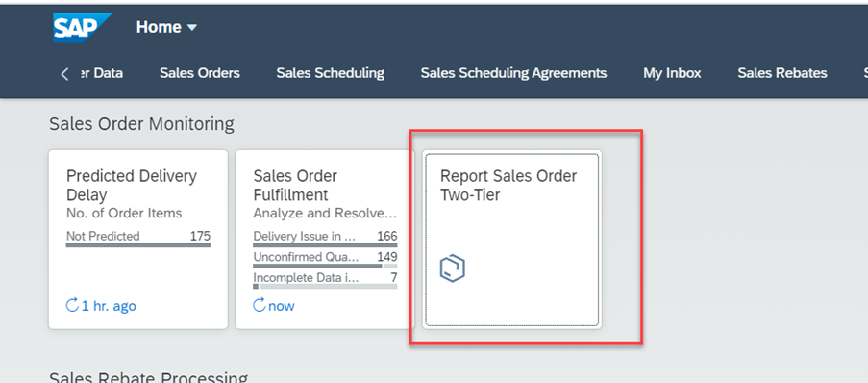Click Unconfirmed Quantity row 149

325,259
